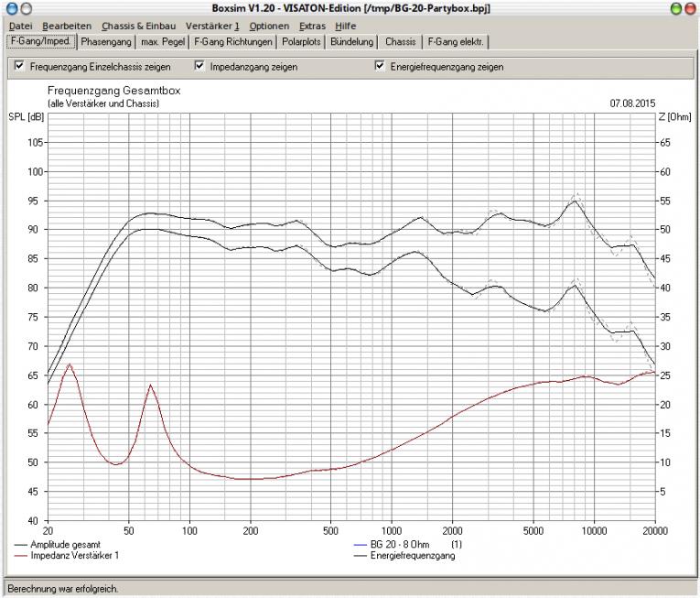Click the date 07.08.2015
The image size is (700, 598).
pyautogui.click(x=632, y=103)
